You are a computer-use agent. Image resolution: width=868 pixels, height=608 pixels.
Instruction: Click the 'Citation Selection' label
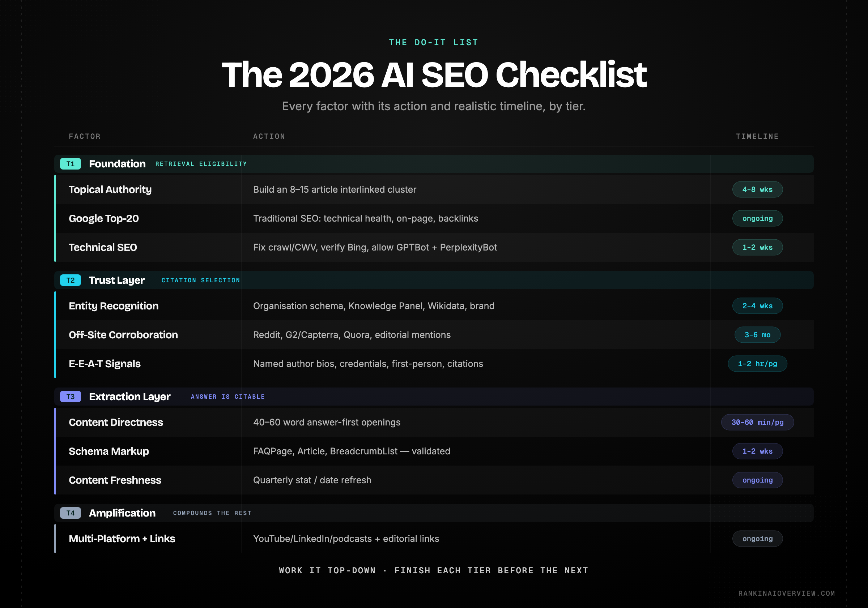[201, 280]
